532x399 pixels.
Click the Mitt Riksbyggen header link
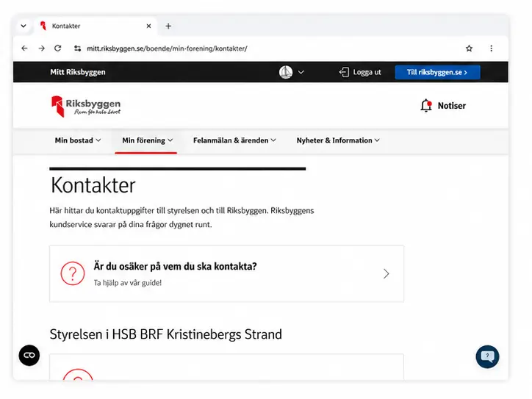coord(78,72)
